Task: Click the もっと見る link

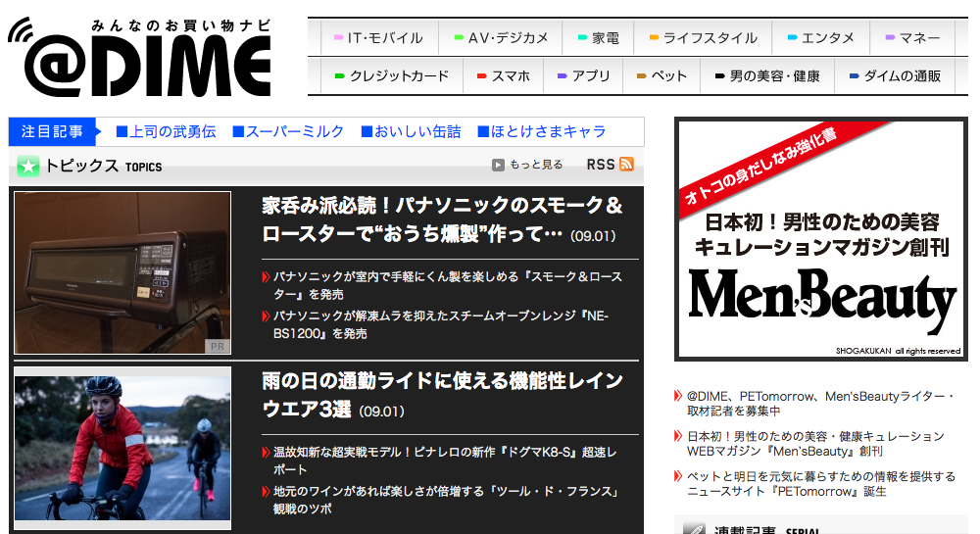Action: click(536, 165)
